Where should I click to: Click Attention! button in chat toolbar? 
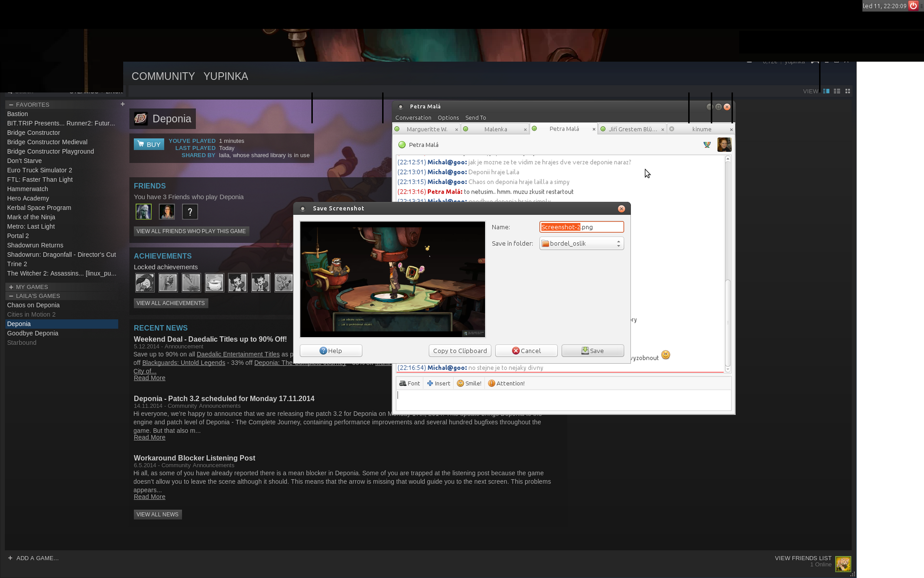tap(506, 383)
